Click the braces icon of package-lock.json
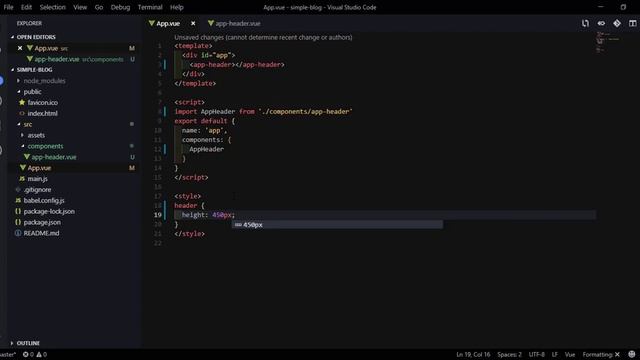Viewport: 640px width, 360px height. pyautogui.click(x=18, y=211)
